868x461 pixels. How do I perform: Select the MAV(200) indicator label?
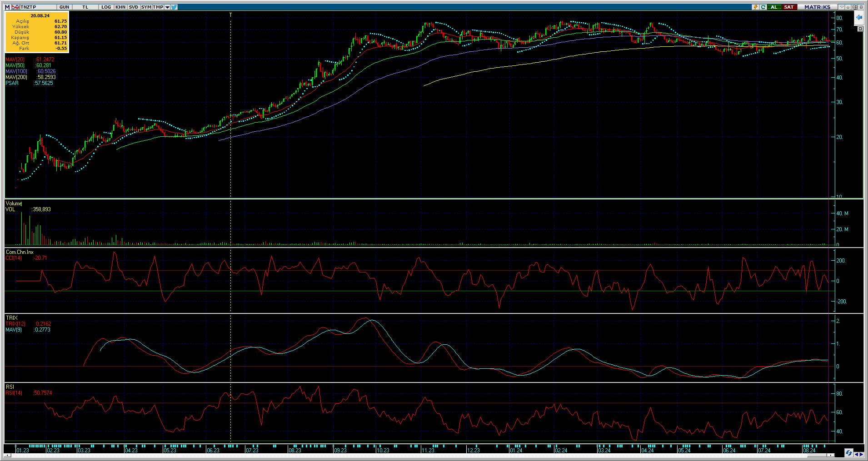pyautogui.click(x=16, y=77)
